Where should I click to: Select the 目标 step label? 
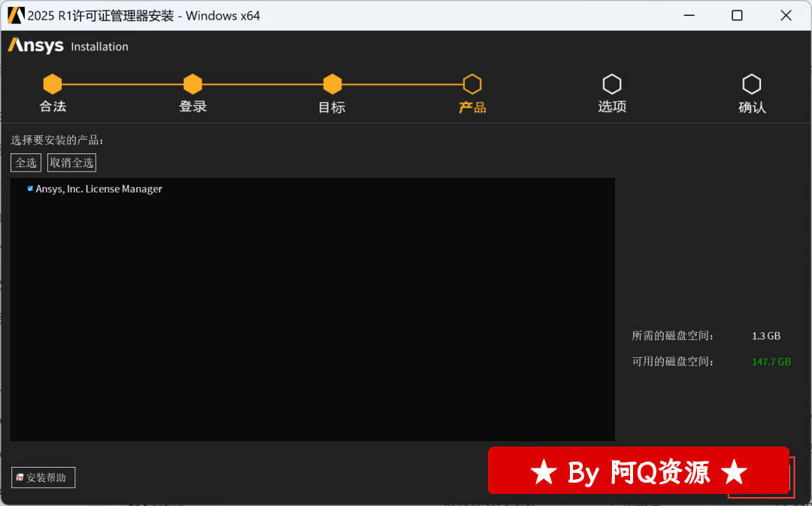click(x=332, y=108)
